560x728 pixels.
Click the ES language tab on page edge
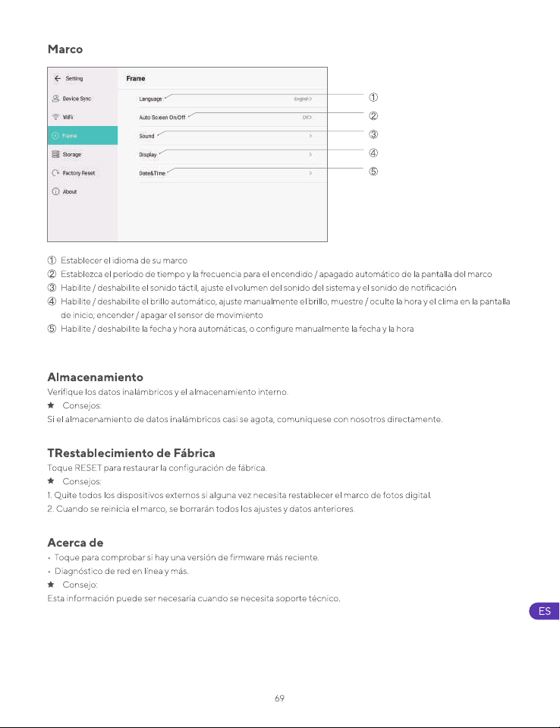(x=544, y=611)
